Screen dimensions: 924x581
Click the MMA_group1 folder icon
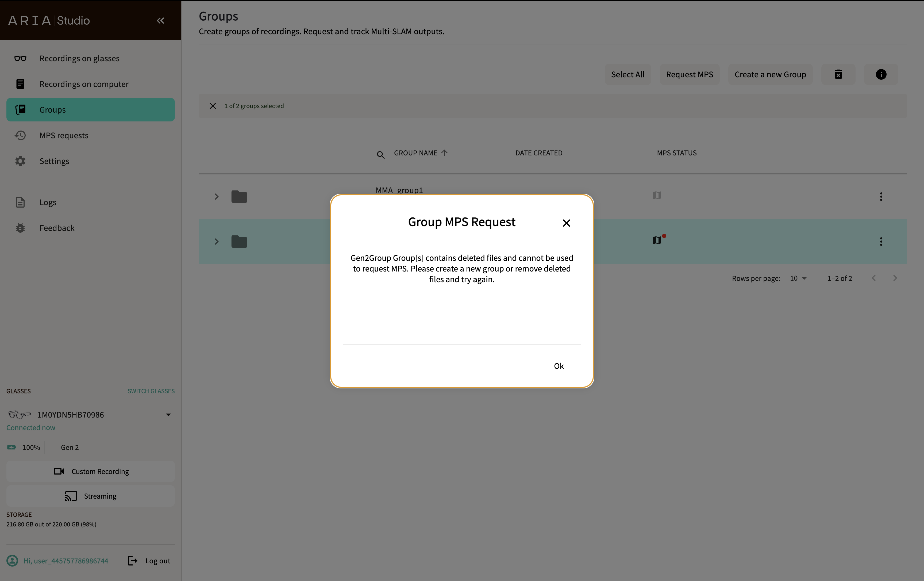pyautogui.click(x=239, y=197)
